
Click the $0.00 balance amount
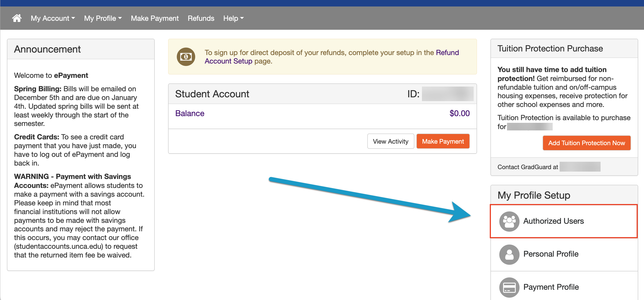459,113
